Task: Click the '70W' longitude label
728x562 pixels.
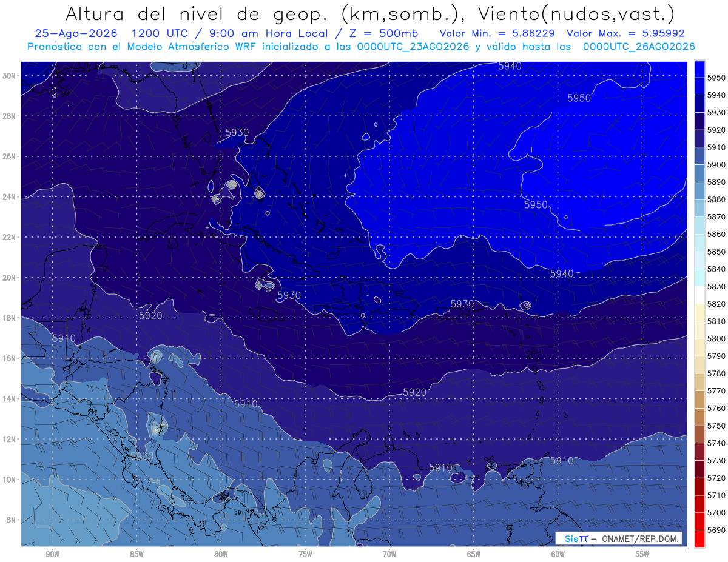Action: point(389,554)
